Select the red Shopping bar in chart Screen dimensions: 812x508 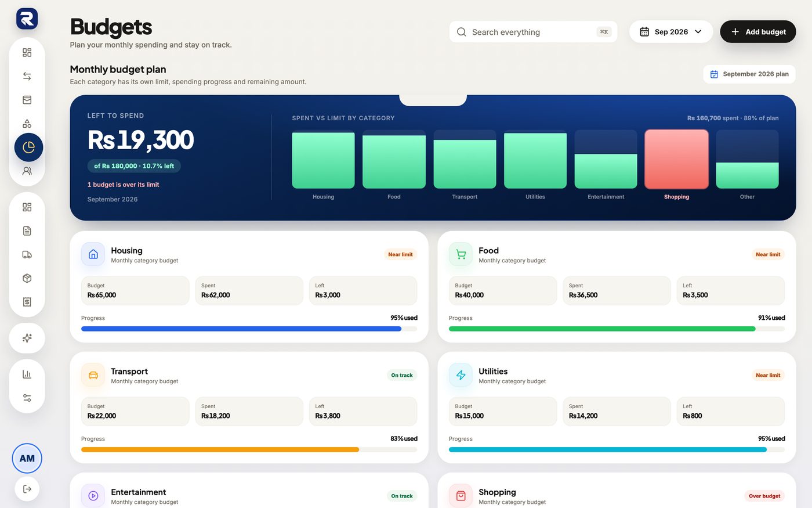676,159
